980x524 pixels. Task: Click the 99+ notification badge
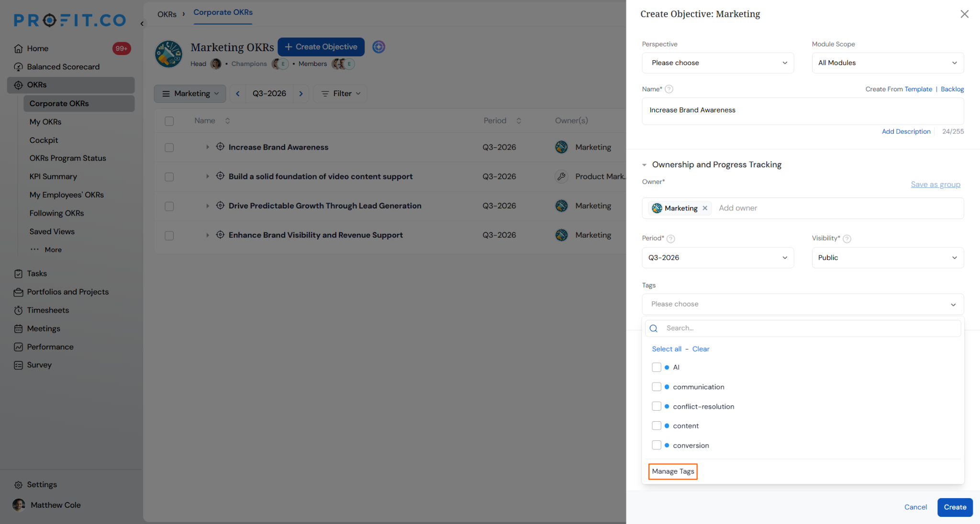pos(122,48)
